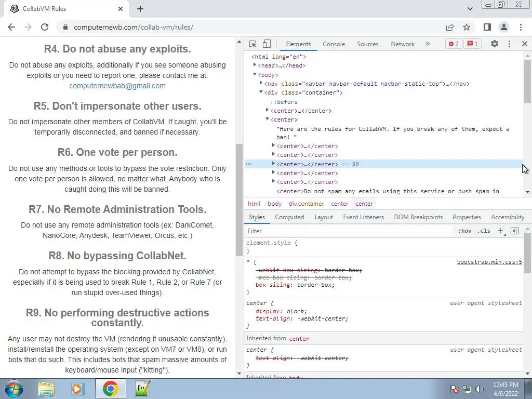Open DevTools three-dot customize menu
The height and width of the screenshot is (399, 532).
(x=509, y=44)
